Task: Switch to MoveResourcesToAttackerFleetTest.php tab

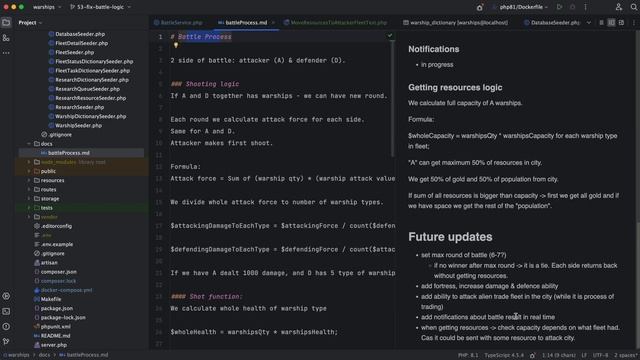Action: (x=336, y=22)
